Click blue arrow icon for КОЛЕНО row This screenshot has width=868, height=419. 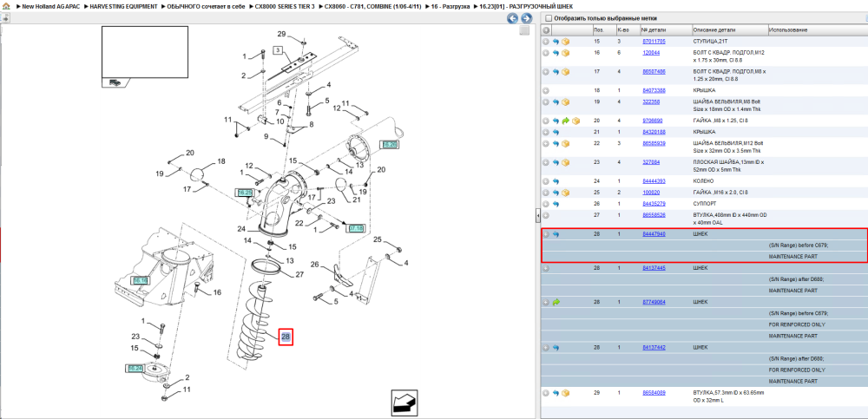(x=556, y=181)
